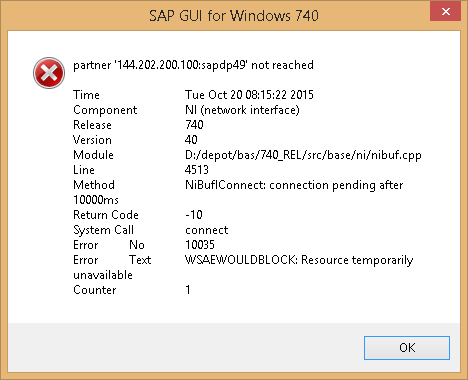The image size is (468, 380).
Task: Click the Version value 40
Action: (191, 140)
